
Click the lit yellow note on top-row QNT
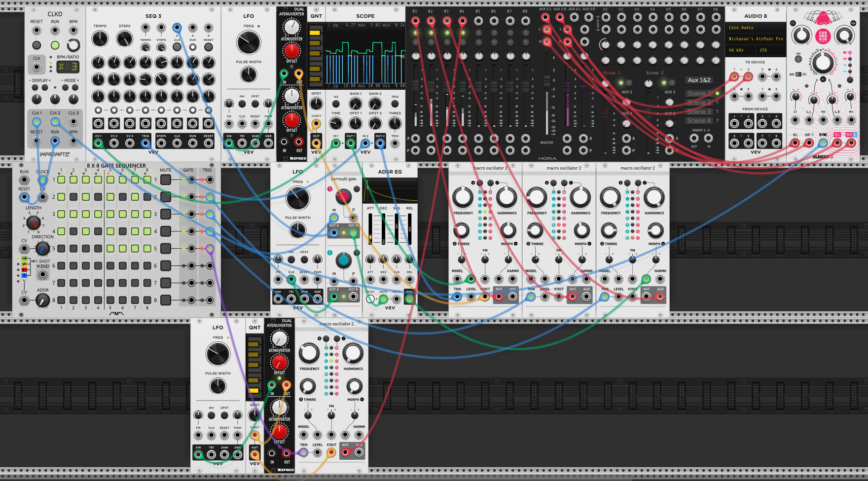[x=315, y=33]
